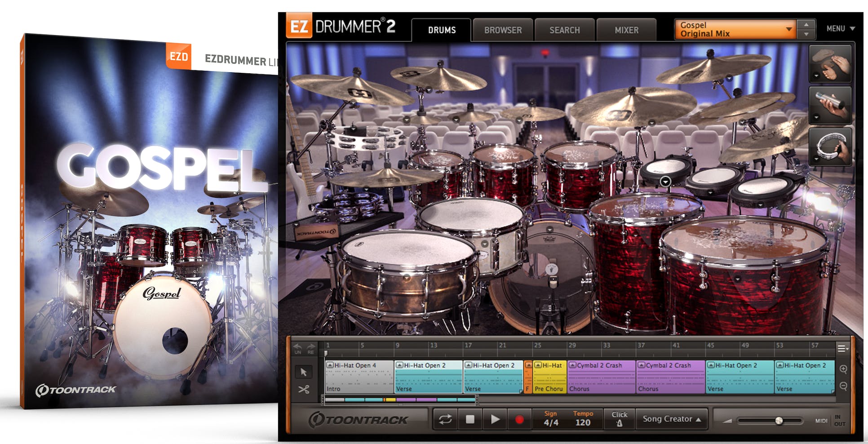Toggle the MIDI IN OUT indicator

coord(831,420)
